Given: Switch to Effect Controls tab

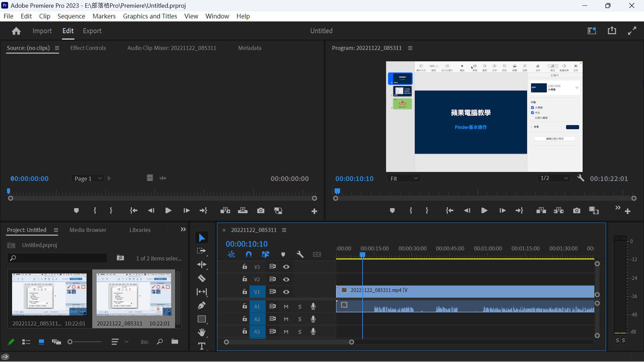Looking at the screenshot, I should pyautogui.click(x=88, y=48).
